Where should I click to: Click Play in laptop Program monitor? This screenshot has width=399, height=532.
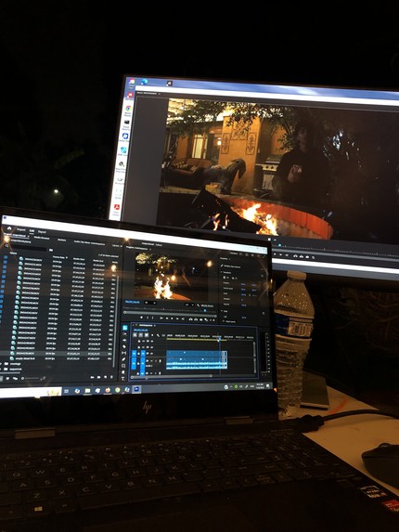172,318
